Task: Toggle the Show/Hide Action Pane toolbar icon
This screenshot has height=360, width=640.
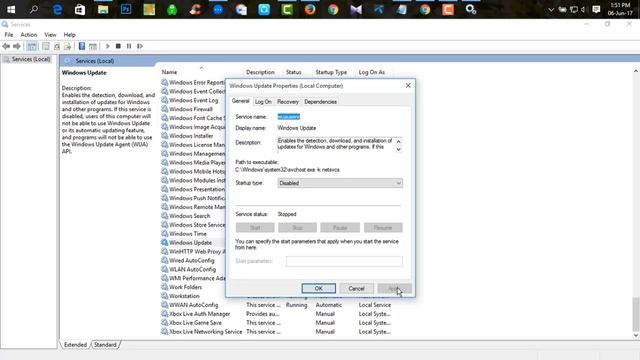Action: (93, 46)
